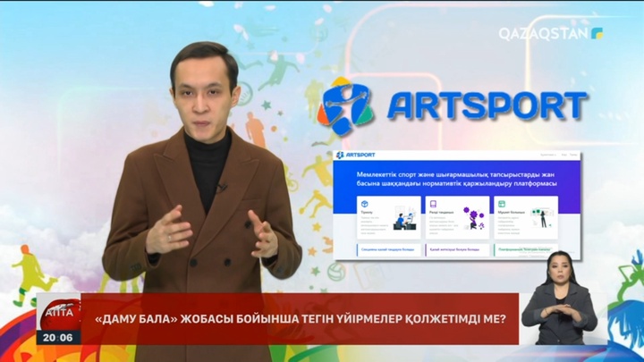This screenshot has width=644, height=362.
Task: Open the language dropdown in website header
Action: 548,155
